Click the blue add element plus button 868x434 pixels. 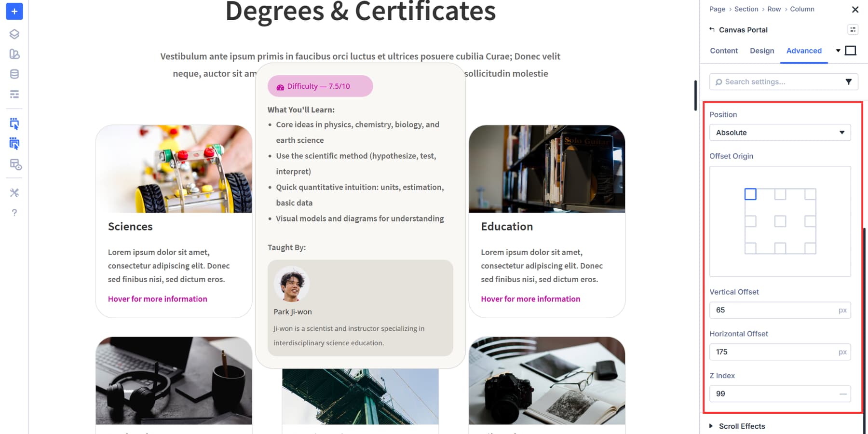14,11
